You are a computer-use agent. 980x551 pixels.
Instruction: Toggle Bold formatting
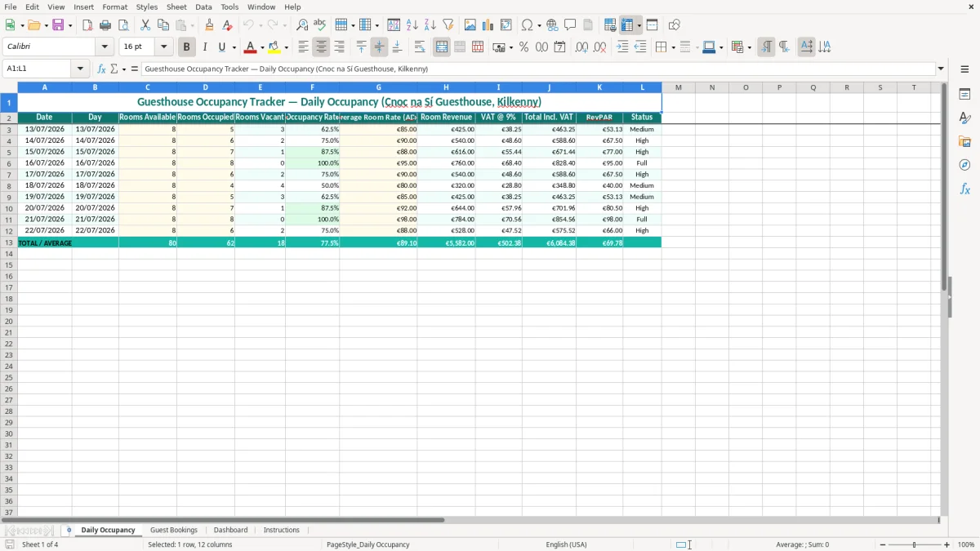187,47
